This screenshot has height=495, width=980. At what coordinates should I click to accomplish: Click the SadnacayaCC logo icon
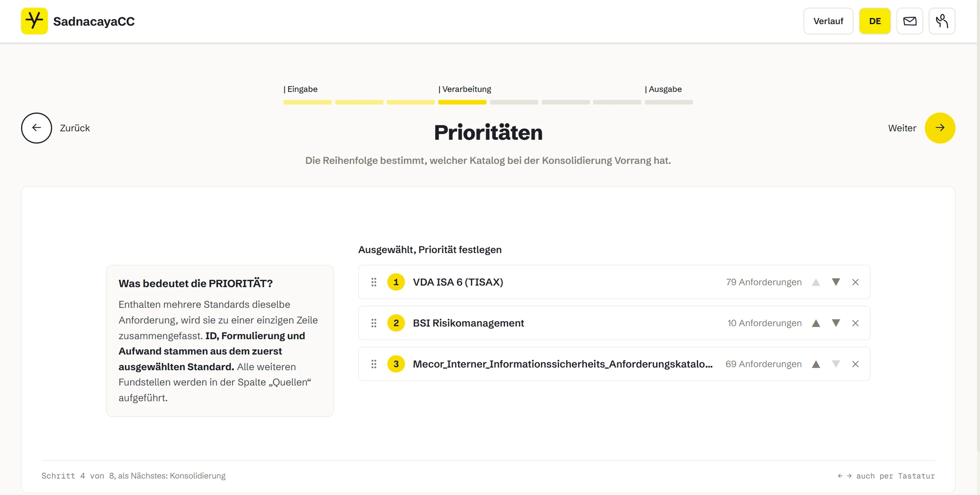pos(34,21)
